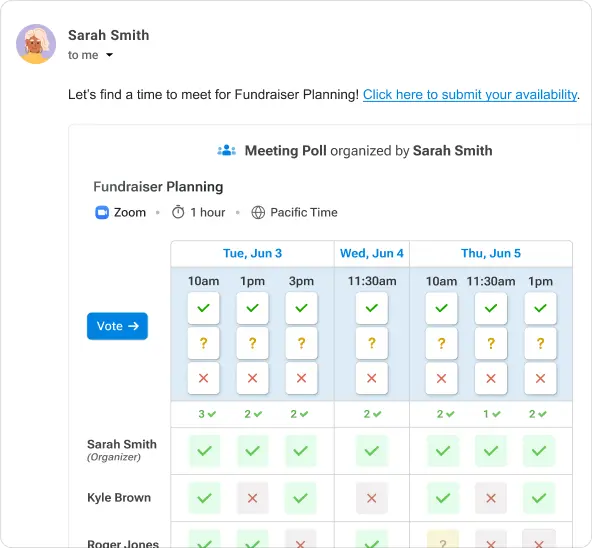Select the Wed, Jun 4 date header
Viewport: 592px width, 548px height.
(372, 253)
